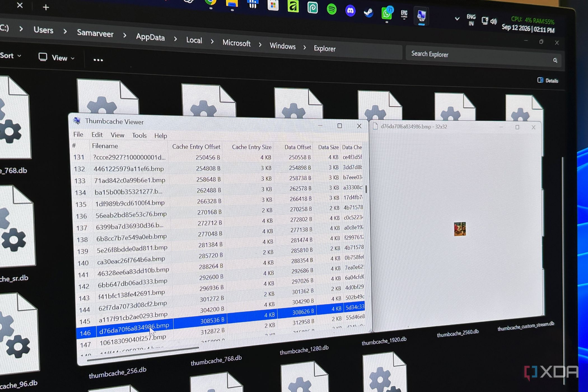Open the Help menu in Thumbcache Viewer
Image resolution: width=588 pixels, height=392 pixels.
coord(160,136)
